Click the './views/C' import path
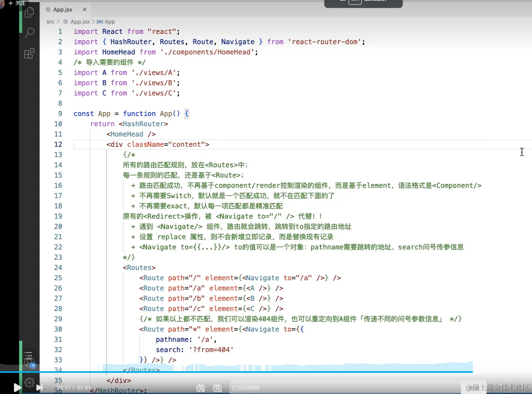The height and width of the screenshot is (394, 532). 154,93
